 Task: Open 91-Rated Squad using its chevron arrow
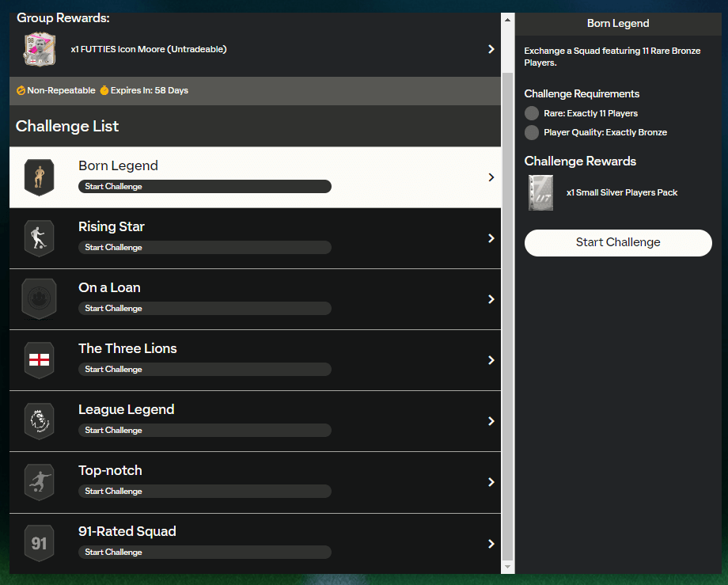click(491, 543)
